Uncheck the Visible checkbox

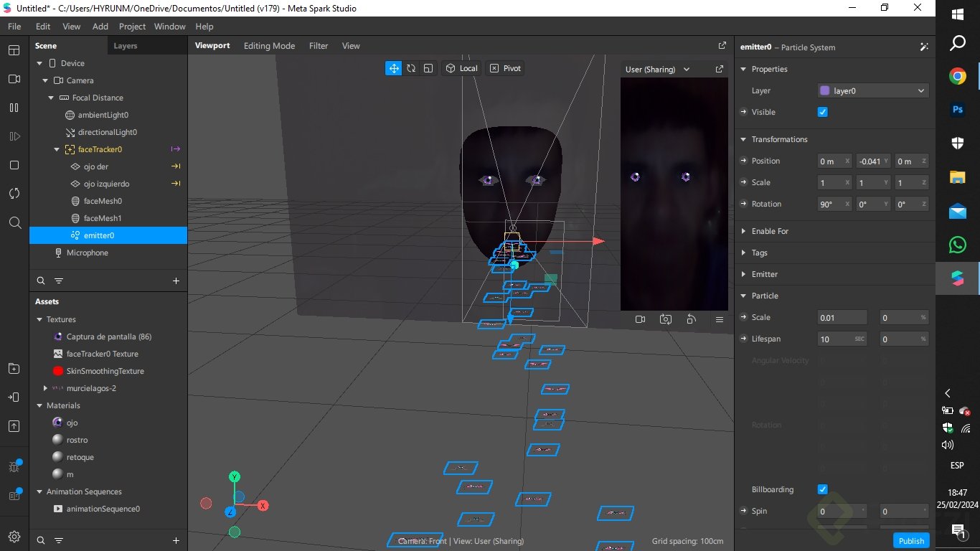tap(823, 112)
